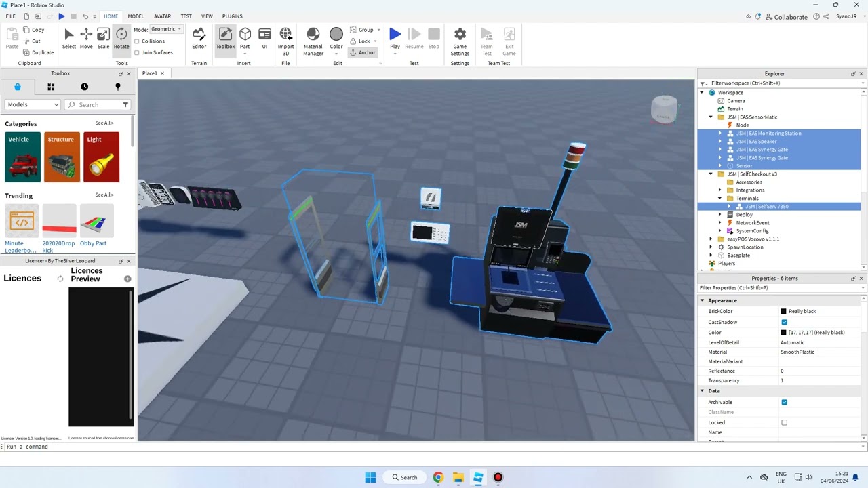868x488 pixels.
Task: Toggle the Anchor option
Action: 363,52
